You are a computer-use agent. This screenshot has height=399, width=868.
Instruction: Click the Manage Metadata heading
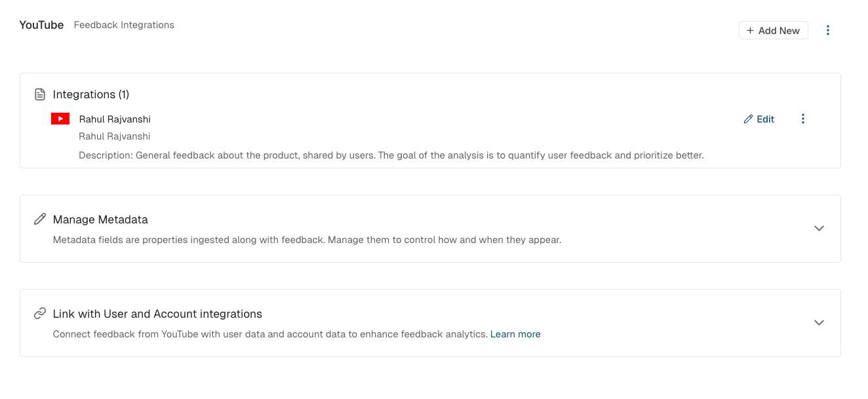point(100,219)
